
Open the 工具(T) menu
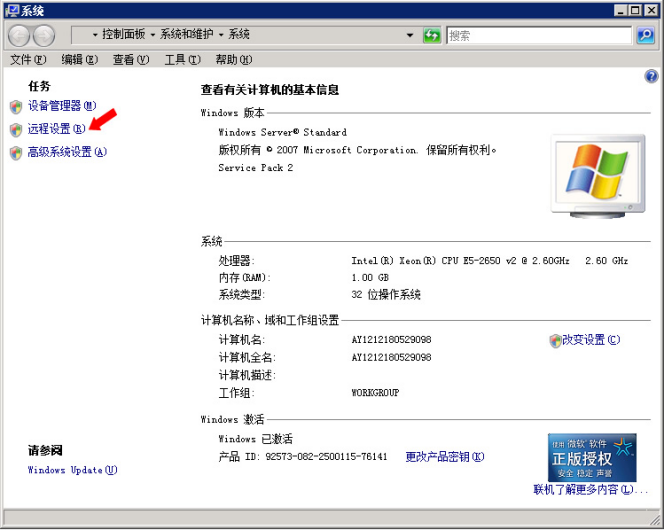click(182, 60)
